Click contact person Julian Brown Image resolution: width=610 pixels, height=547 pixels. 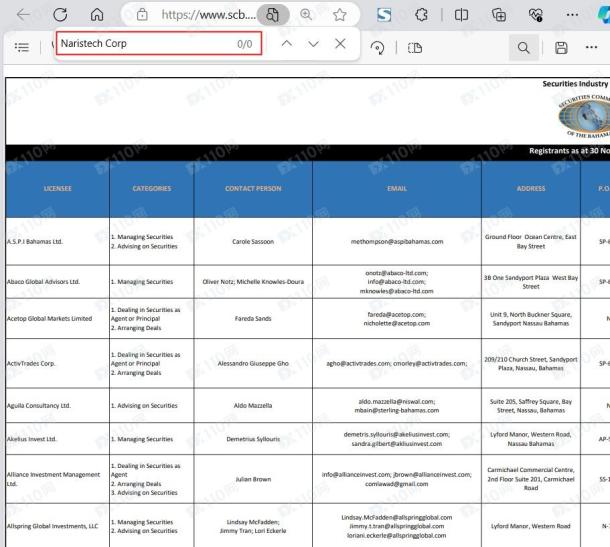[253, 479]
